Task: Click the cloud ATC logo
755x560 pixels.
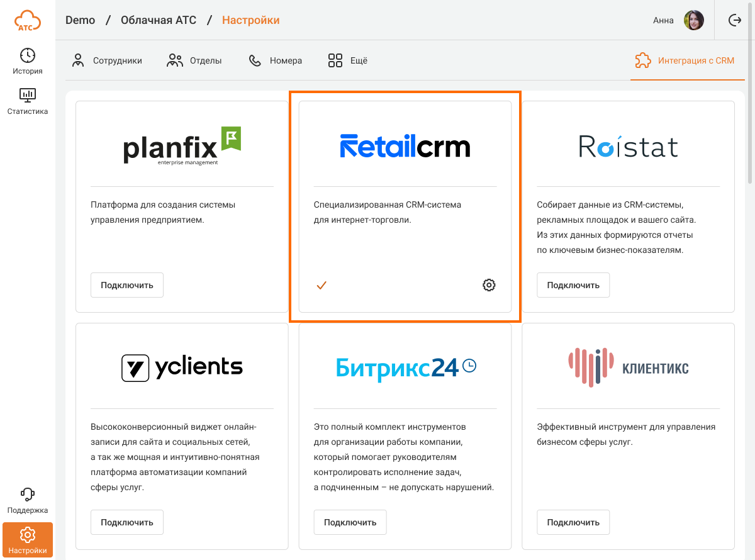Action: click(28, 21)
